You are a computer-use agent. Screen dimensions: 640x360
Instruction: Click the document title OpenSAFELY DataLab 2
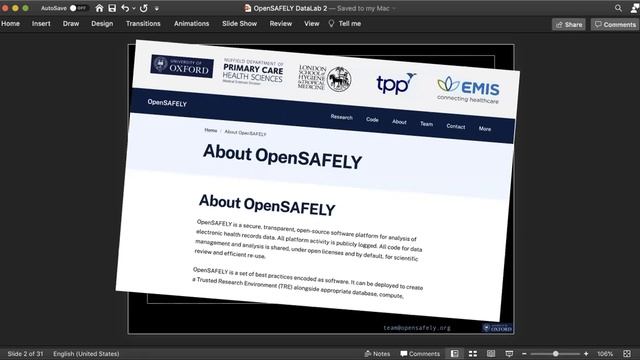coord(290,8)
